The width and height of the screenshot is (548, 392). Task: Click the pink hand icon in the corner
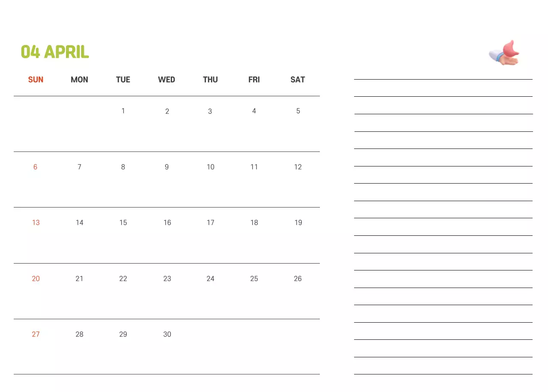pos(504,53)
